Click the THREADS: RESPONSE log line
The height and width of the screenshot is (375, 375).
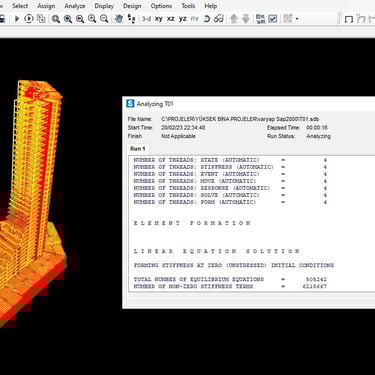click(230, 188)
